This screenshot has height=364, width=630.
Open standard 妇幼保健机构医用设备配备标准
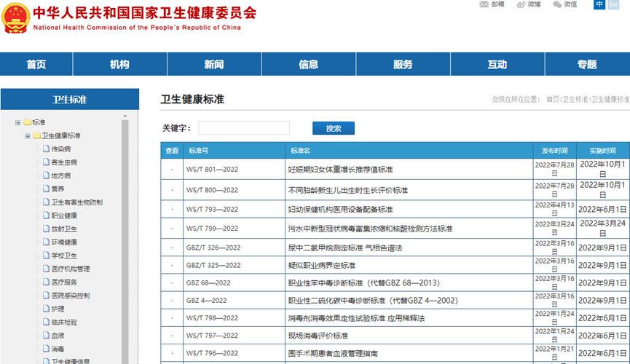(340, 210)
